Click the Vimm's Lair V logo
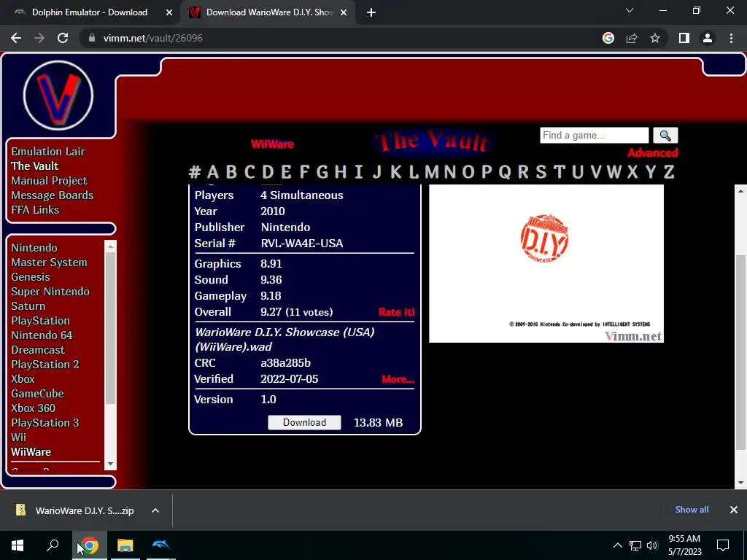This screenshot has width=747, height=560. pos(58,96)
